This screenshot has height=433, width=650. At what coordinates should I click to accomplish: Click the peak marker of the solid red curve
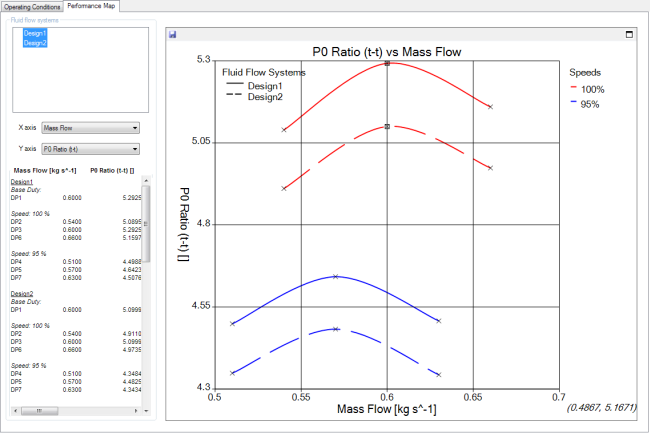[x=387, y=63]
